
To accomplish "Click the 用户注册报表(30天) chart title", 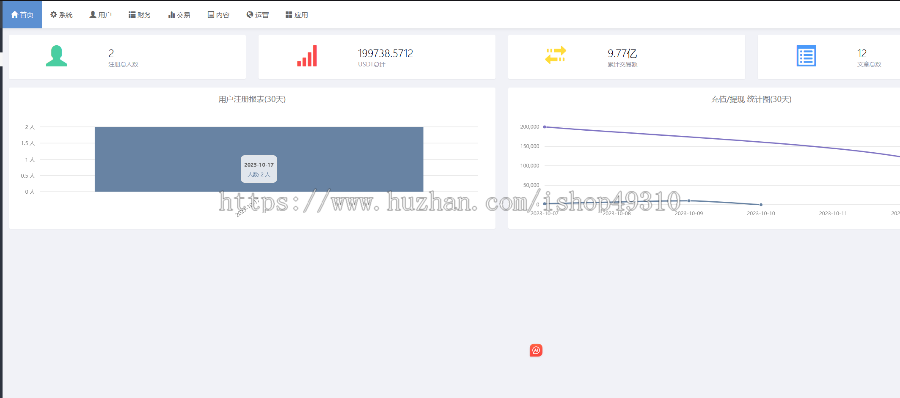I will coord(252,99).
